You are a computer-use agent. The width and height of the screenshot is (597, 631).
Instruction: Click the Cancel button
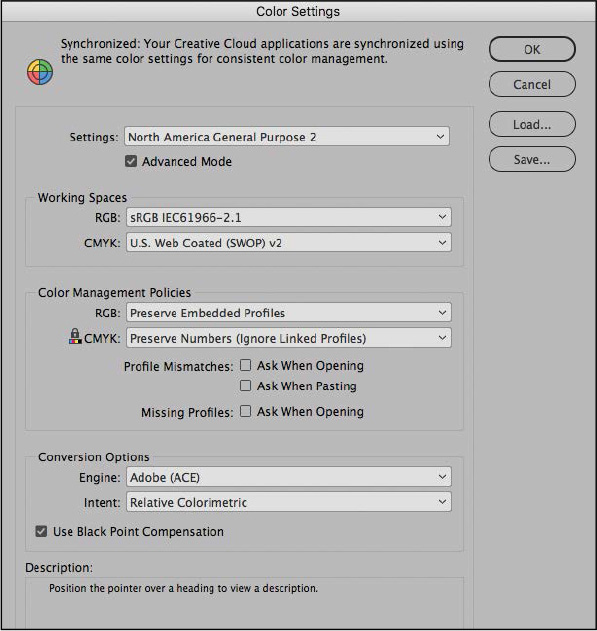pos(532,84)
